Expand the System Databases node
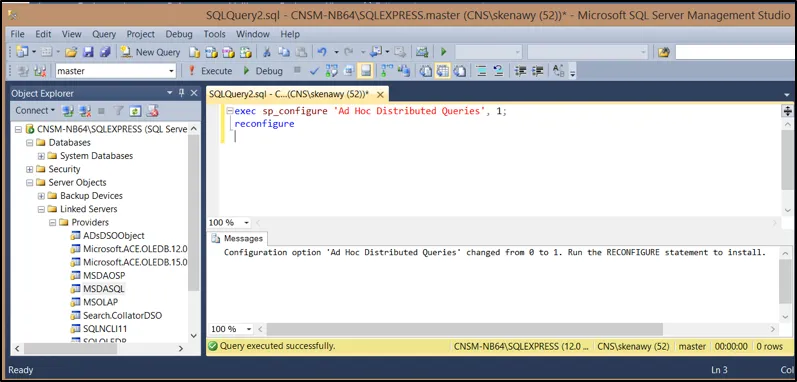 [x=41, y=156]
